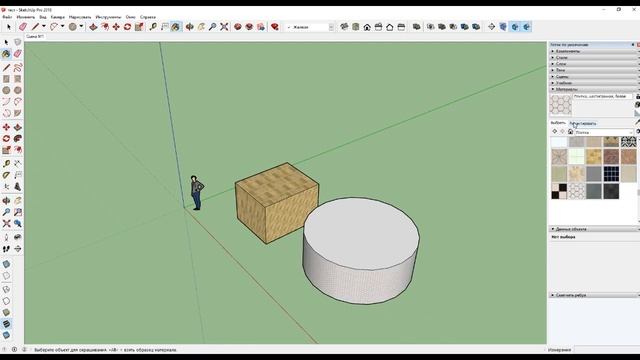Toggle Display Section Planes button
The height and width of the screenshot is (360, 640).
[503, 27]
